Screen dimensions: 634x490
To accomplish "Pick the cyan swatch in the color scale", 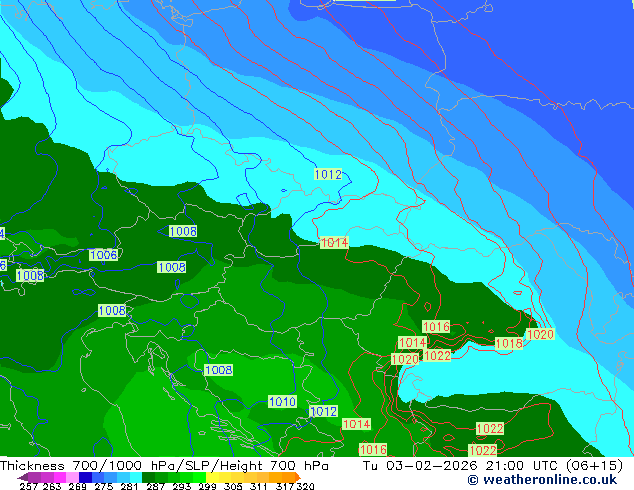I will (x=136, y=477).
